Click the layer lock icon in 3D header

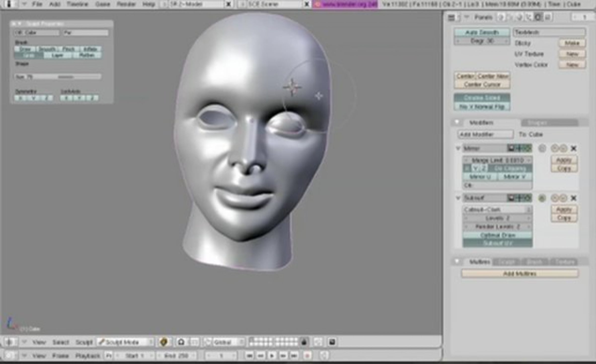click(x=304, y=342)
